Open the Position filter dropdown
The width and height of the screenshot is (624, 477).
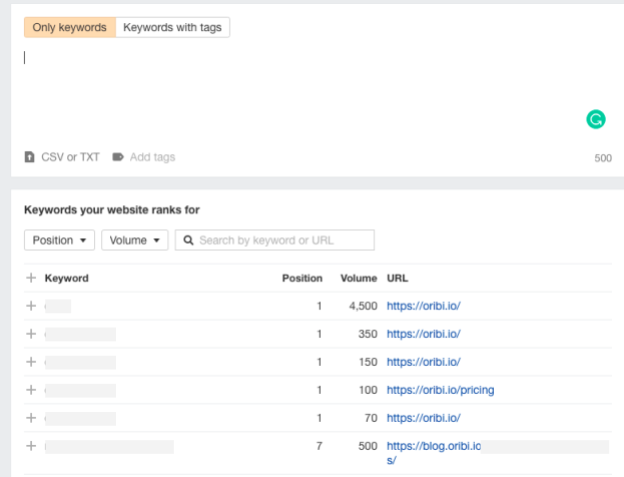pos(59,240)
